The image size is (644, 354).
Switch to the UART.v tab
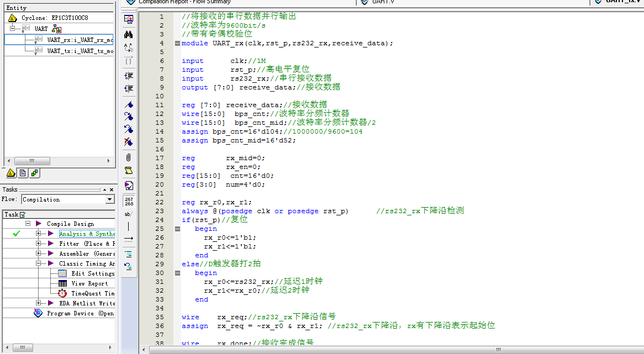pos(382,2)
